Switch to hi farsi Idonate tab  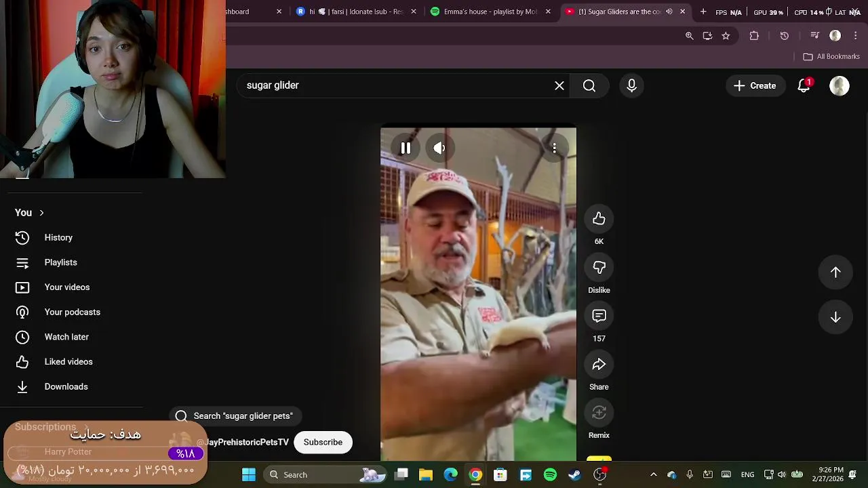(357, 12)
